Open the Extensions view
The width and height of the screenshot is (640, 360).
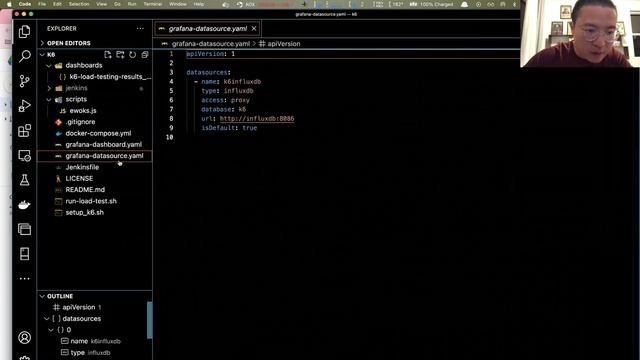24,131
